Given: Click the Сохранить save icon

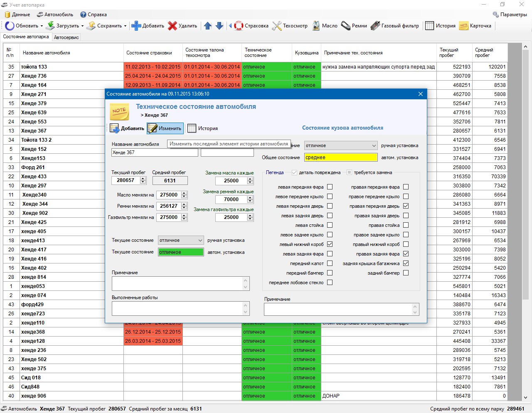Looking at the screenshot, I should point(91,26).
